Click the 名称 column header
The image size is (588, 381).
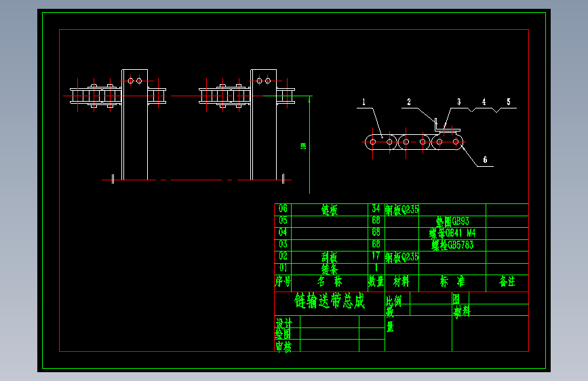click(x=330, y=281)
